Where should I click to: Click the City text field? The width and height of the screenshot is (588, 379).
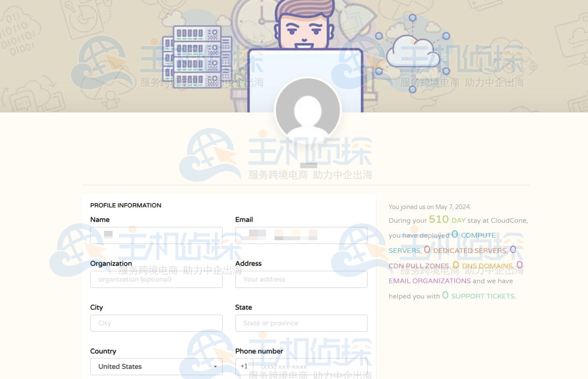pyautogui.click(x=156, y=323)
